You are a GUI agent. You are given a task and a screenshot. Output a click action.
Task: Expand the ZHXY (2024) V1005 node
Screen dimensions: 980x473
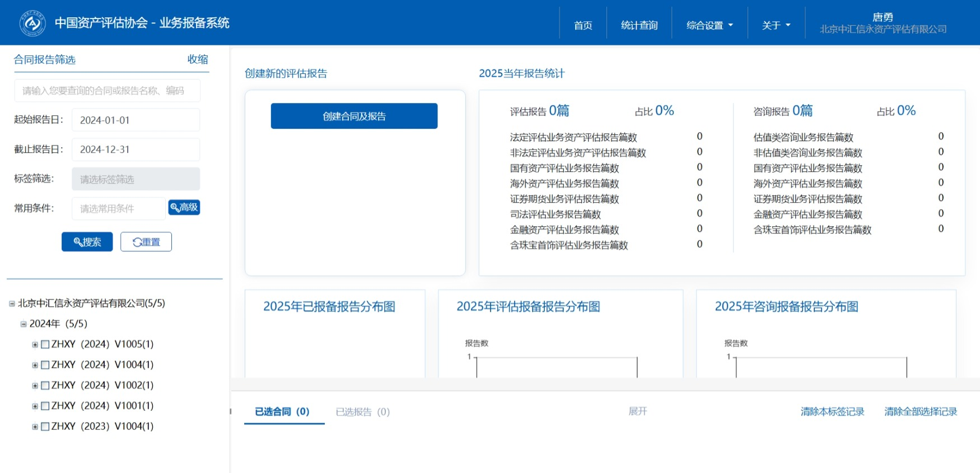(35, 345)
